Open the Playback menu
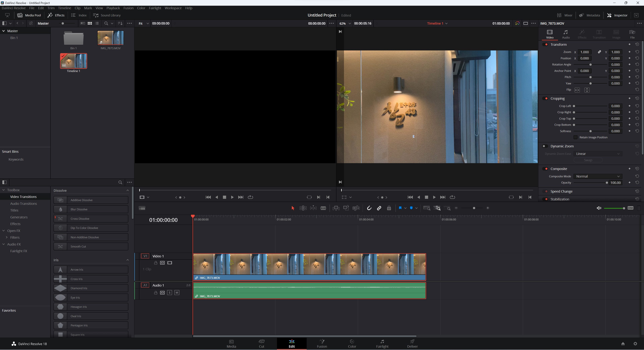The width and height of the screenshot is (644, 350). click(x=113, y=8)
